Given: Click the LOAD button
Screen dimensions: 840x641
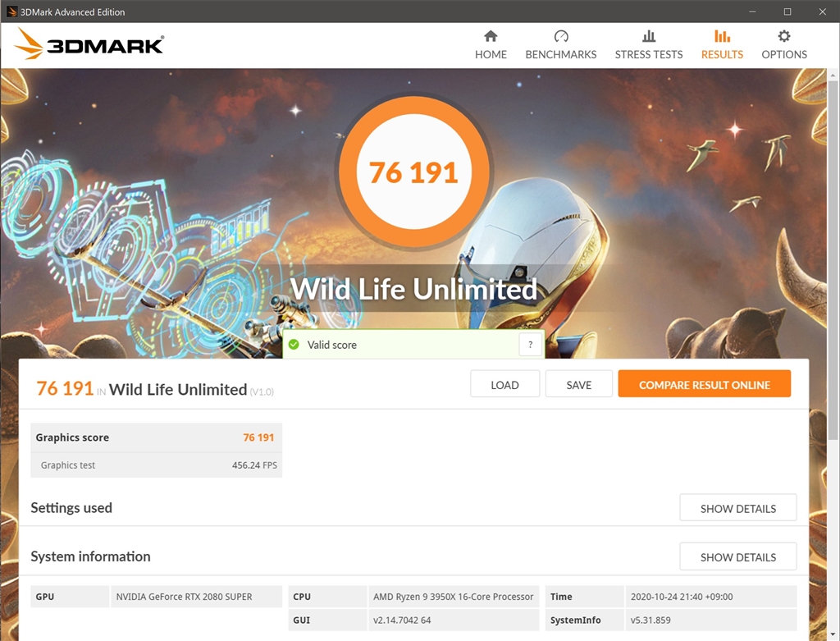Looking at the screenshot, I should (504, 384).
